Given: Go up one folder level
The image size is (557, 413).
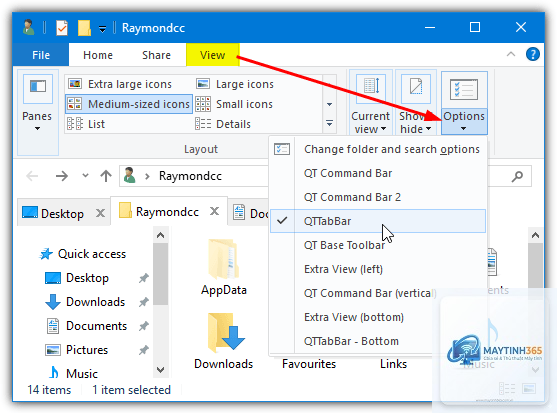Looking at the screenshot, I should pyautogui.click(x=106, y=176).
